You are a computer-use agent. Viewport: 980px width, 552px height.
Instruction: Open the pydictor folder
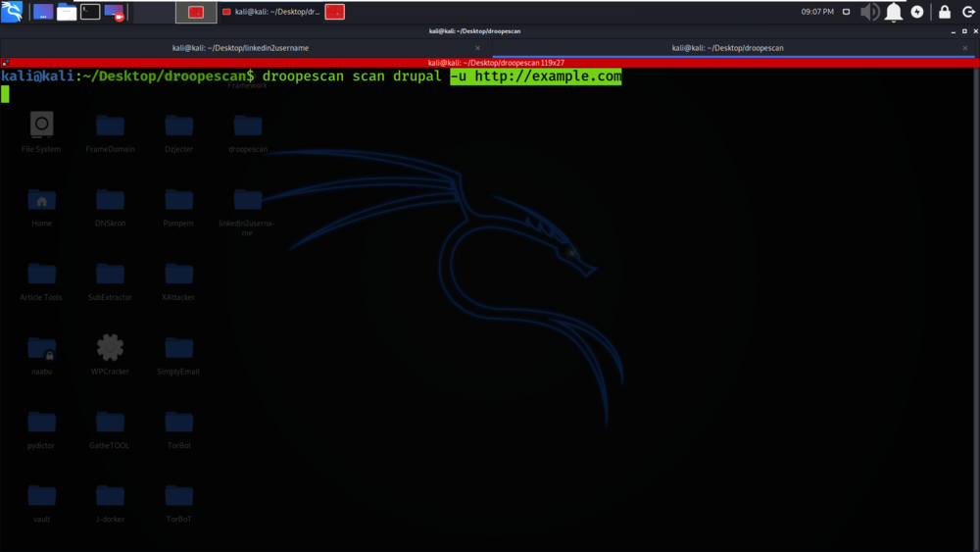point(41,428)
